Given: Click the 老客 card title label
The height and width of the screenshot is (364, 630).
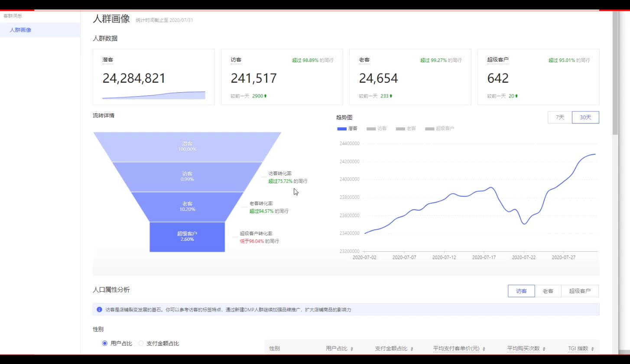Looking at the screenshot, I should click(364, 60).
